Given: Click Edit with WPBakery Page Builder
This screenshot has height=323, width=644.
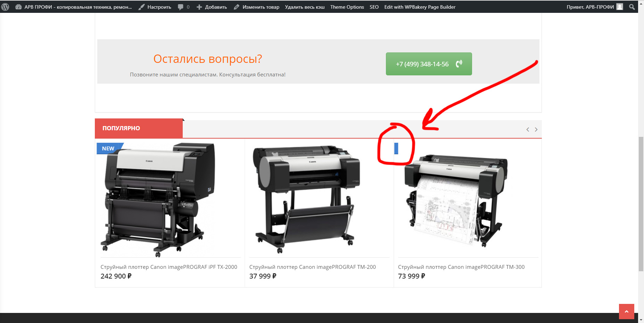Looking at the screenshot, I should 420,7.
